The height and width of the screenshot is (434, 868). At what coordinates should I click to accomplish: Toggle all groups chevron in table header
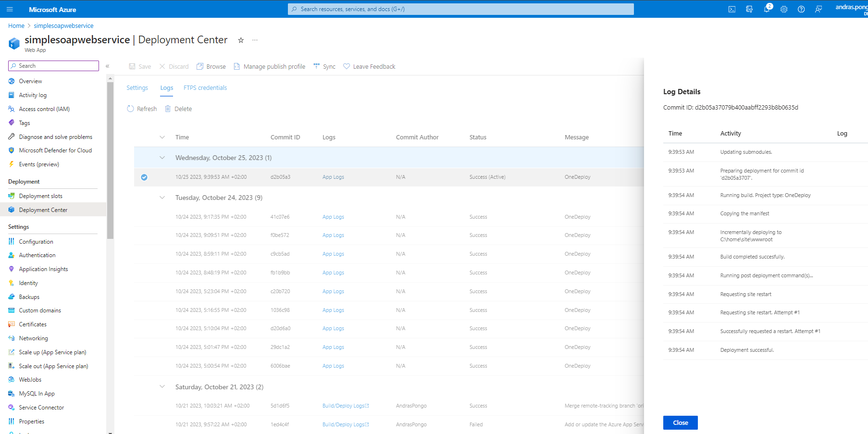[162, 137]
